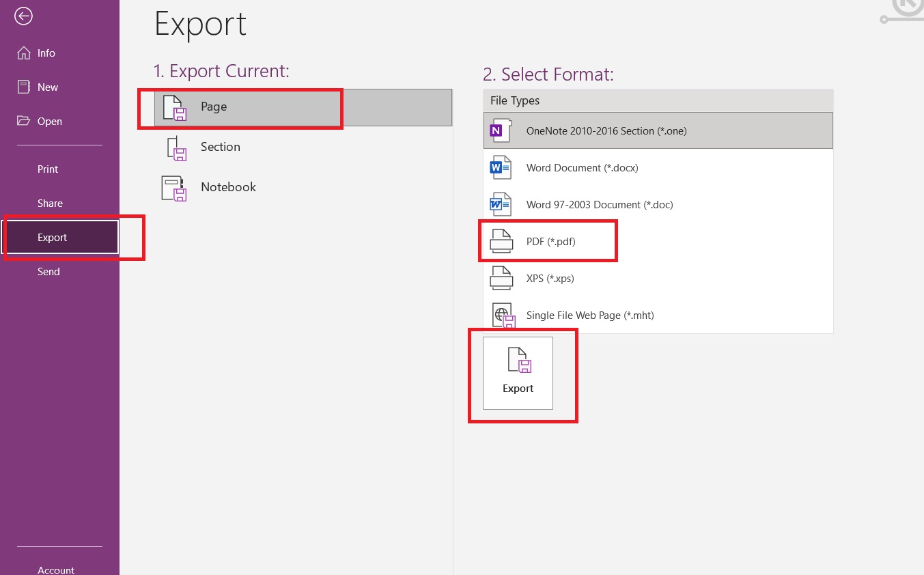Select XPS (*.xps) as export format
This screenshot has width=924, height=575.
pyautogui.click(x=550, y=278)
